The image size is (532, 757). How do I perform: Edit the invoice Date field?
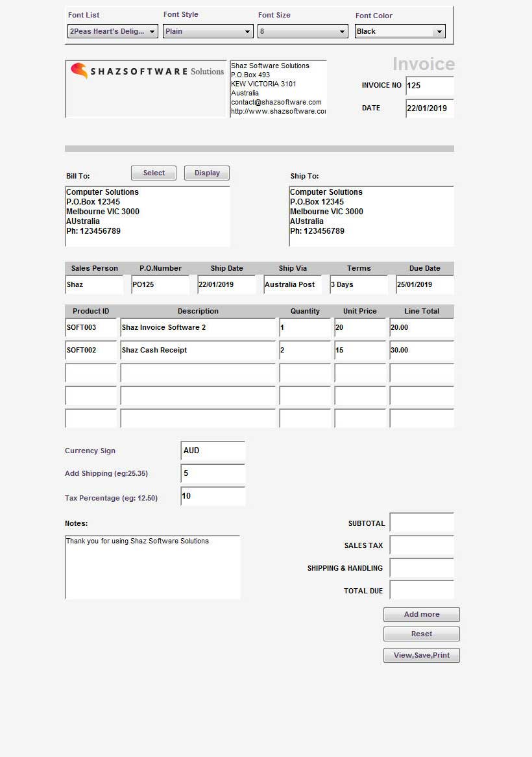(x=429, y=108)
